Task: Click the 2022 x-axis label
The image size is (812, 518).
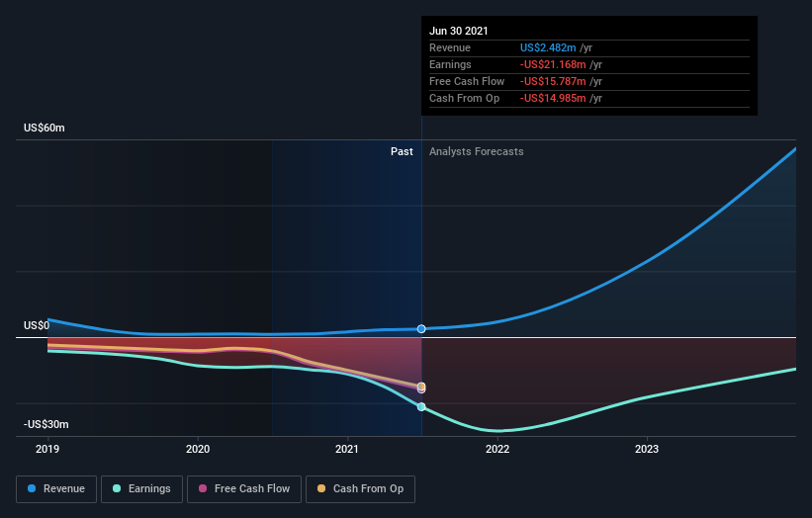Action: 497,449
